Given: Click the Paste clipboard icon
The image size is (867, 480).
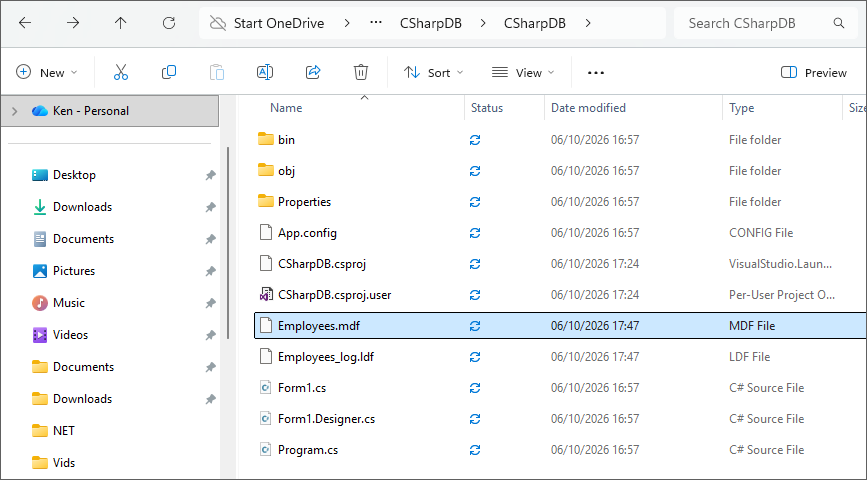Looking at the screenshot, I should tap(217, 72).
